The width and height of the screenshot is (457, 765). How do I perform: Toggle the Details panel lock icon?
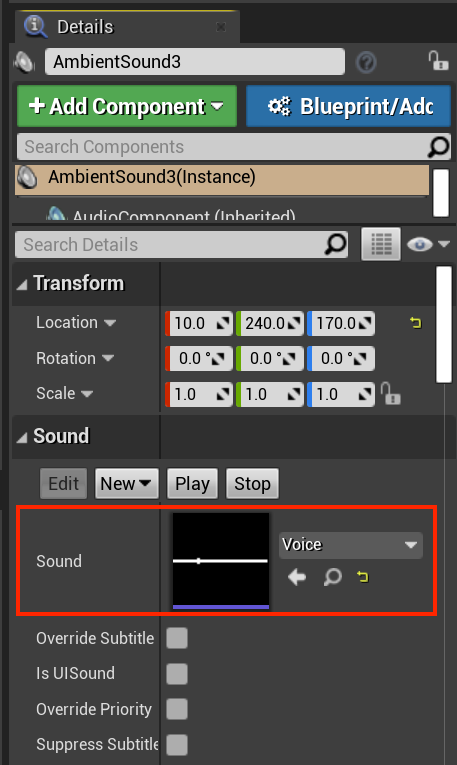pyautogui.click(x=438, y=60)
